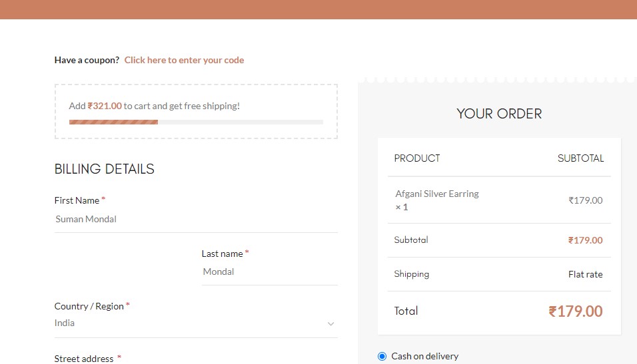
Task: Click the 'Have a coupon?' text
Action: pos(87,60)
